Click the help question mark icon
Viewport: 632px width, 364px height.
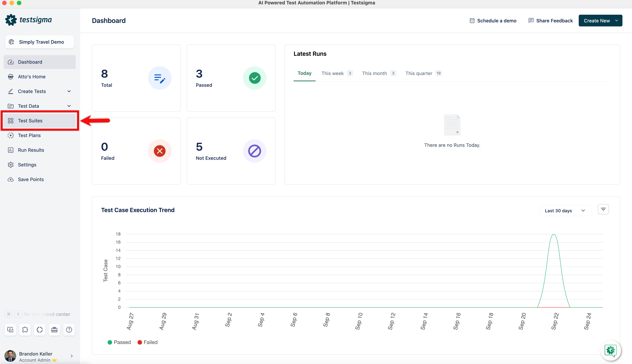69,330
